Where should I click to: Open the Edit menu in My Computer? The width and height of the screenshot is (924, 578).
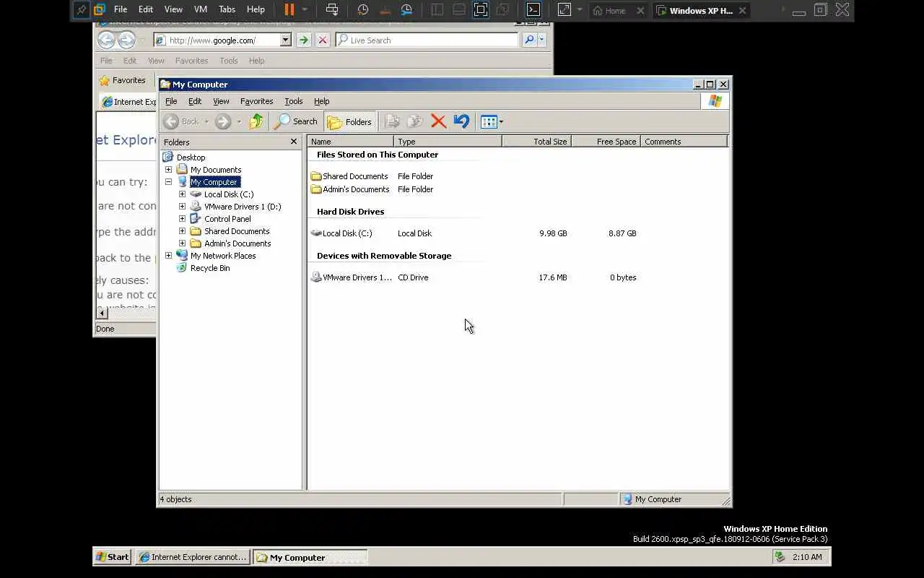[x=195, y=101]
